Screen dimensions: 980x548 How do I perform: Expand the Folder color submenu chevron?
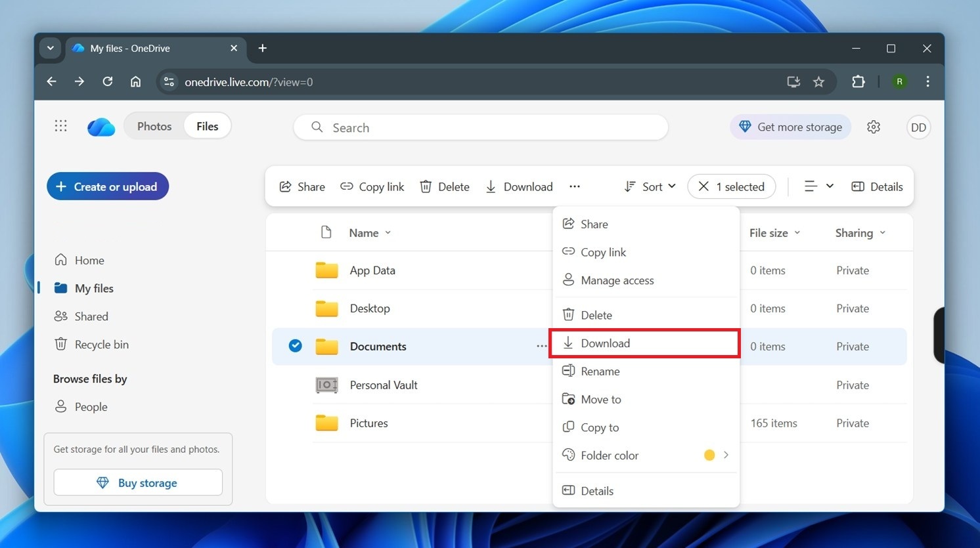726,455
